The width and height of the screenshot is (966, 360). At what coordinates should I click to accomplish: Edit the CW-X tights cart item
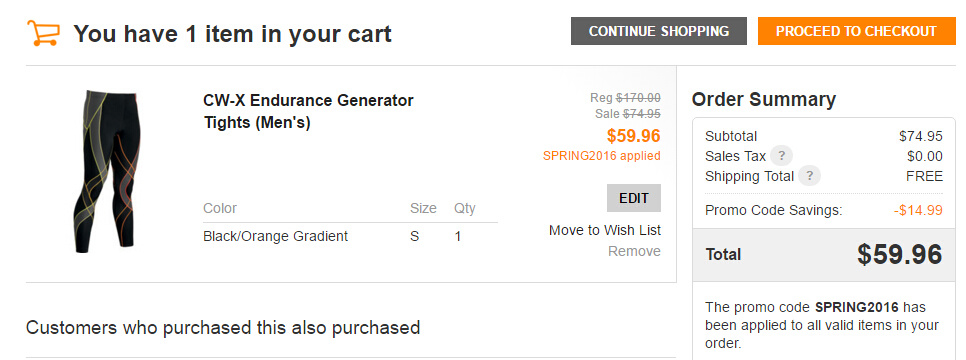(x=633, y=198)
